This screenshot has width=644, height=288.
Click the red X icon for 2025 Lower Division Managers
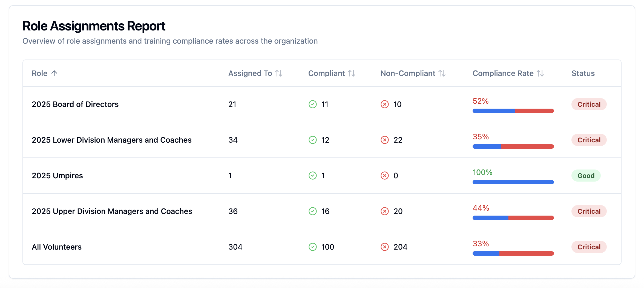(x=385, y=140)
